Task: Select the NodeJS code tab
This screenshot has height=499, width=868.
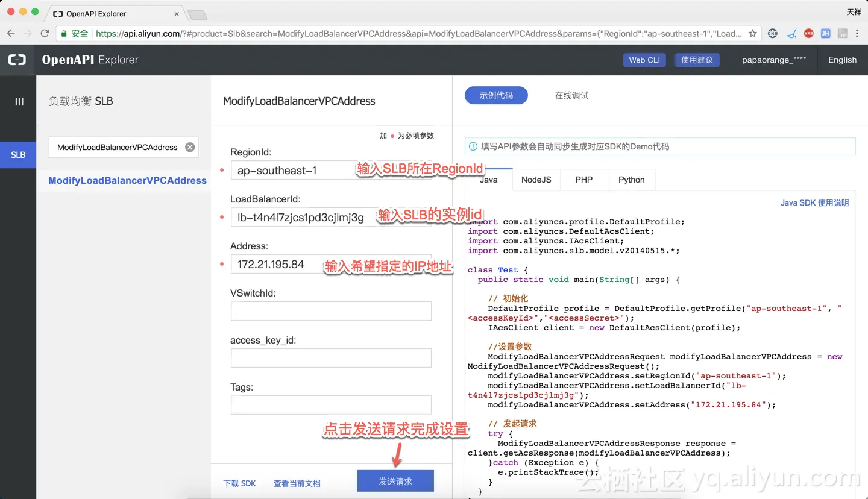Action: coord(536,180)
